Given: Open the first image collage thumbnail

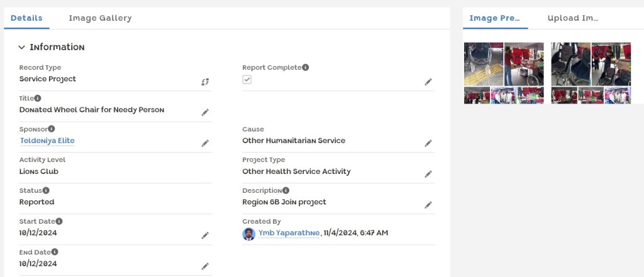Looking at the screenshot, I should click(x=504, y=73).
